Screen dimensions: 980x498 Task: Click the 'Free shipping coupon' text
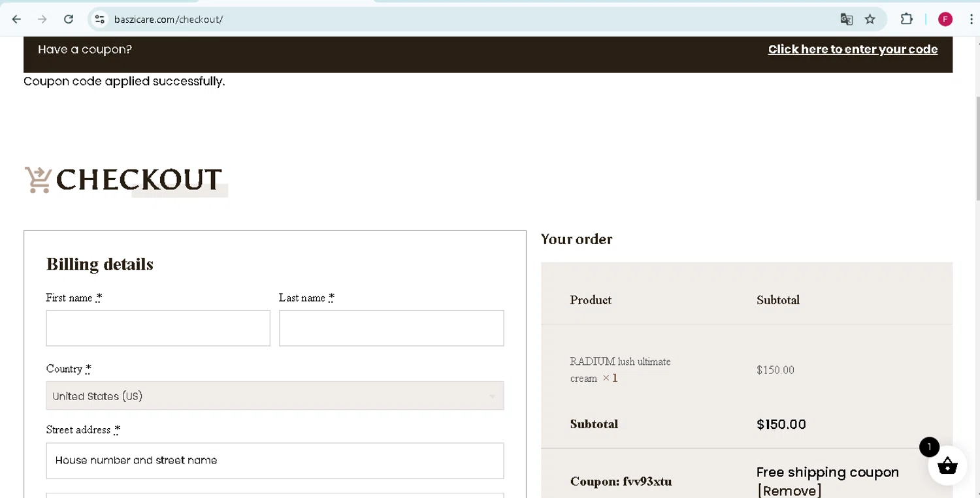[x=828, y=473]
